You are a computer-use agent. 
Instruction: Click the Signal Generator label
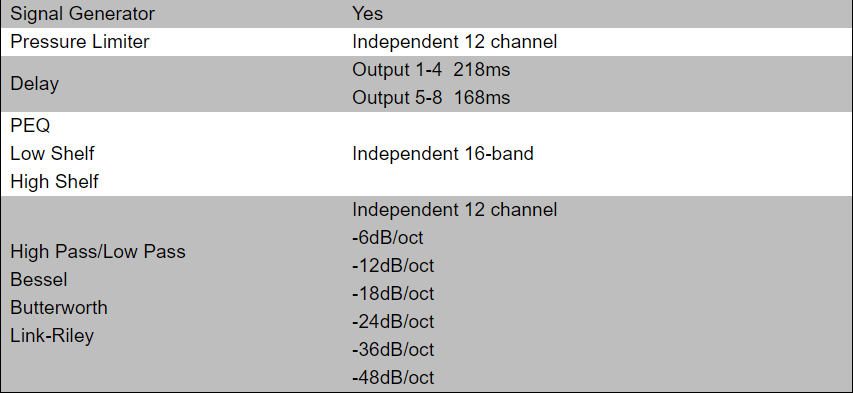click(x=82, y=14)
